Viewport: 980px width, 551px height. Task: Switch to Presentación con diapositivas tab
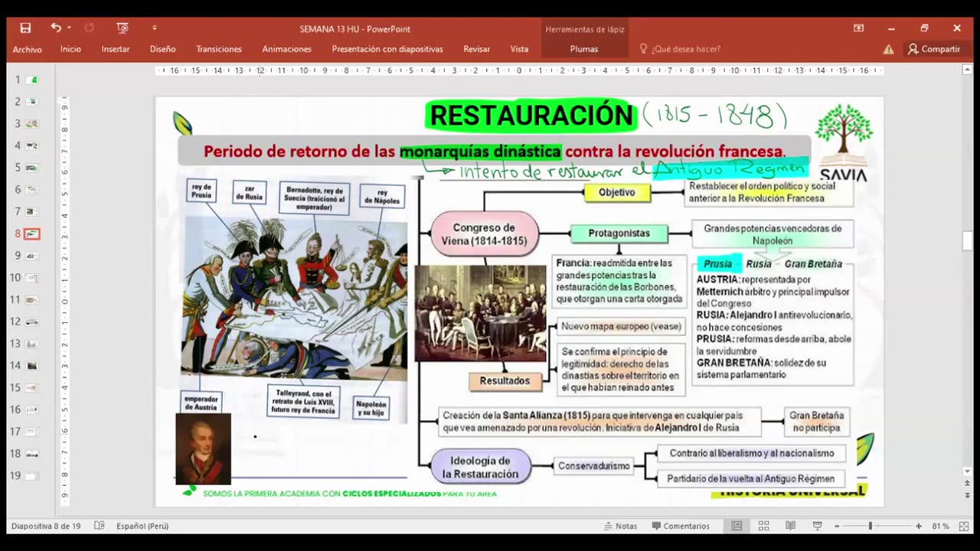click(387, 49)
